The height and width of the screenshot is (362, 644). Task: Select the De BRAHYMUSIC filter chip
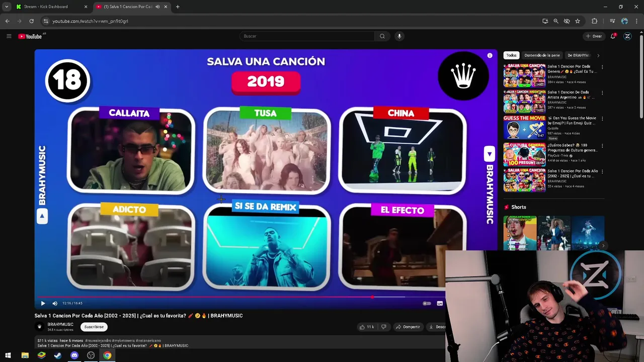coord(579,55)
